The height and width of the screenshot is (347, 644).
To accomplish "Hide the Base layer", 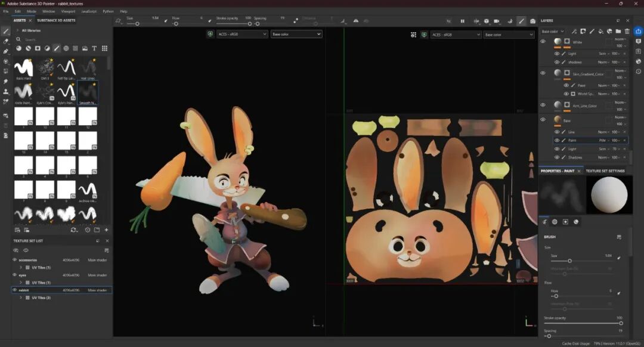I will coord(543,120).
